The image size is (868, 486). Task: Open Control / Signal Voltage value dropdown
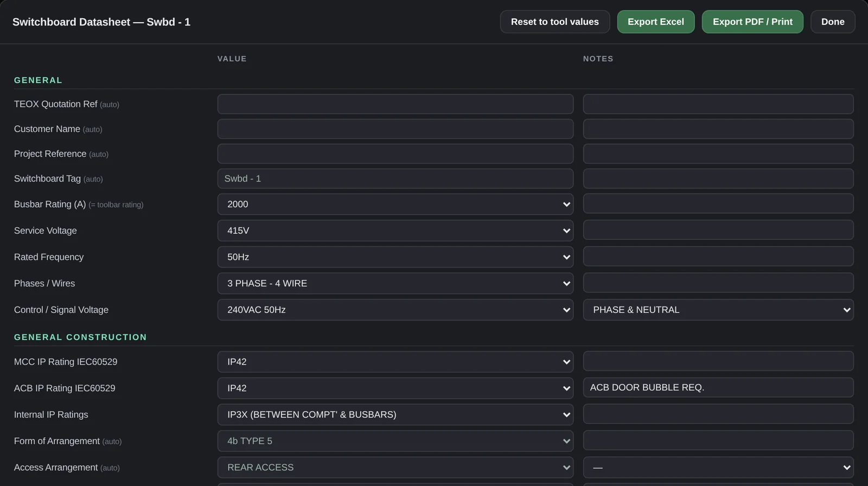coord(395,310)
